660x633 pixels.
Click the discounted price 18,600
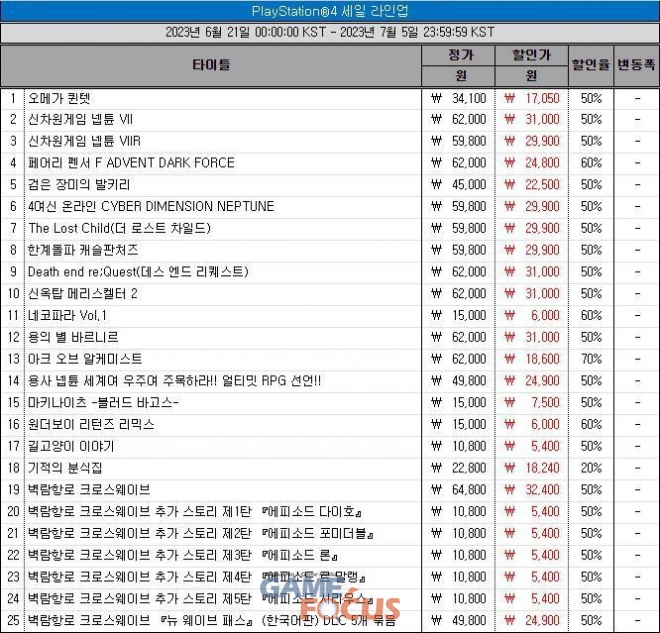tap(542, 359)
